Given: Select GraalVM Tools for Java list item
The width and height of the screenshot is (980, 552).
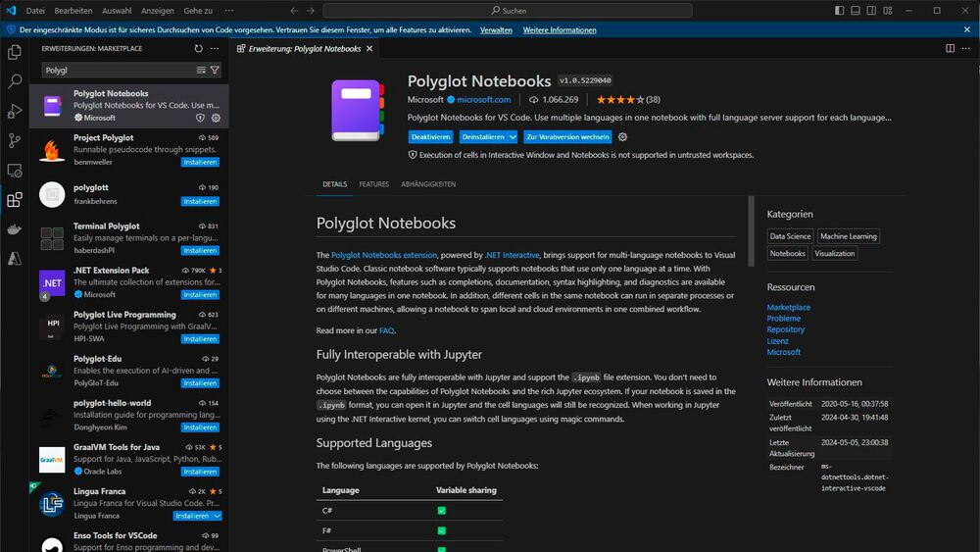Looking at the screenshot, I should (129, 460).
